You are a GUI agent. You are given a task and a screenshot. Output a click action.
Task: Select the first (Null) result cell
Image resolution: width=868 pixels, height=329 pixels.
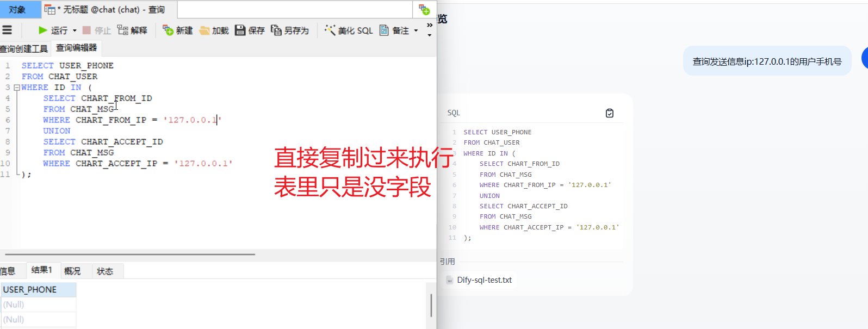click(x=38, y=305)
